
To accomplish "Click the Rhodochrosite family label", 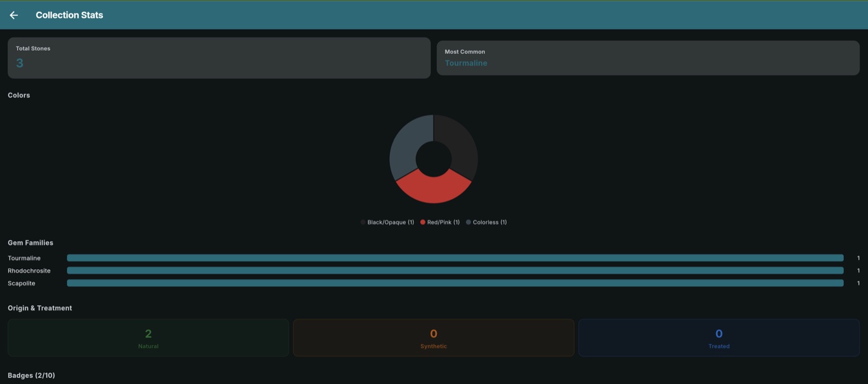I will click(x=29, y=270).
